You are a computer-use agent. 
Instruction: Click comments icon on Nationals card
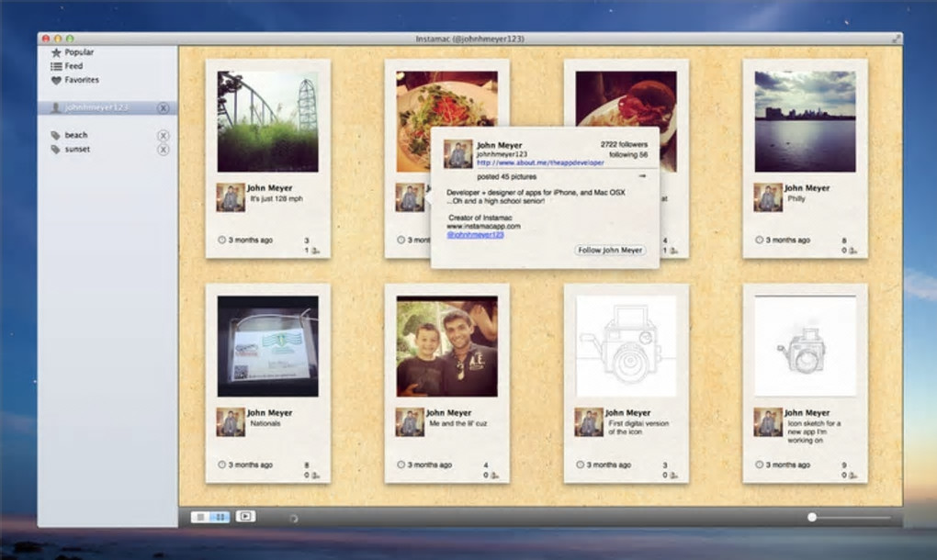315,476
